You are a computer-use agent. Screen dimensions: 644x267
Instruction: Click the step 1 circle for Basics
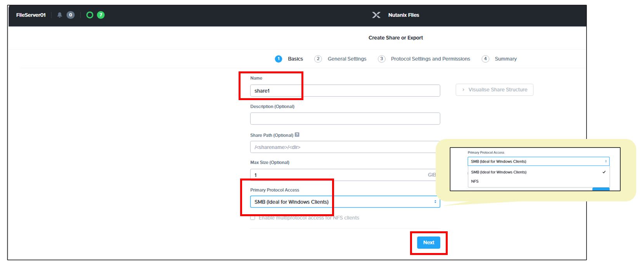279,59
